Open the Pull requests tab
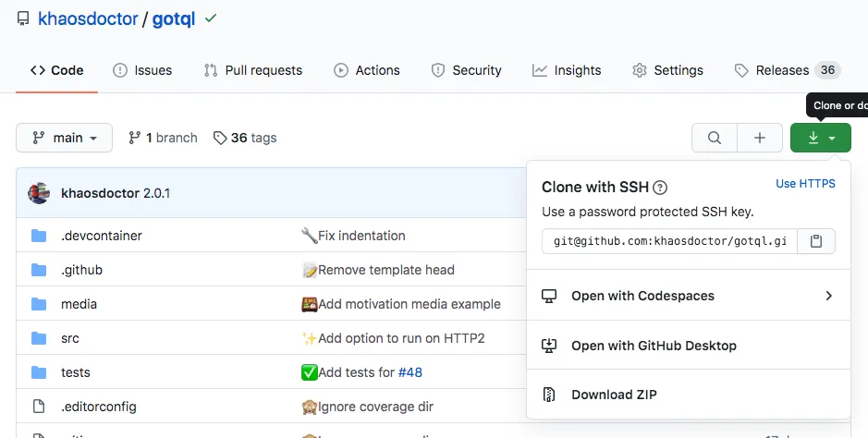This screenshot has width=868, height=438. (x=253, y=70)
